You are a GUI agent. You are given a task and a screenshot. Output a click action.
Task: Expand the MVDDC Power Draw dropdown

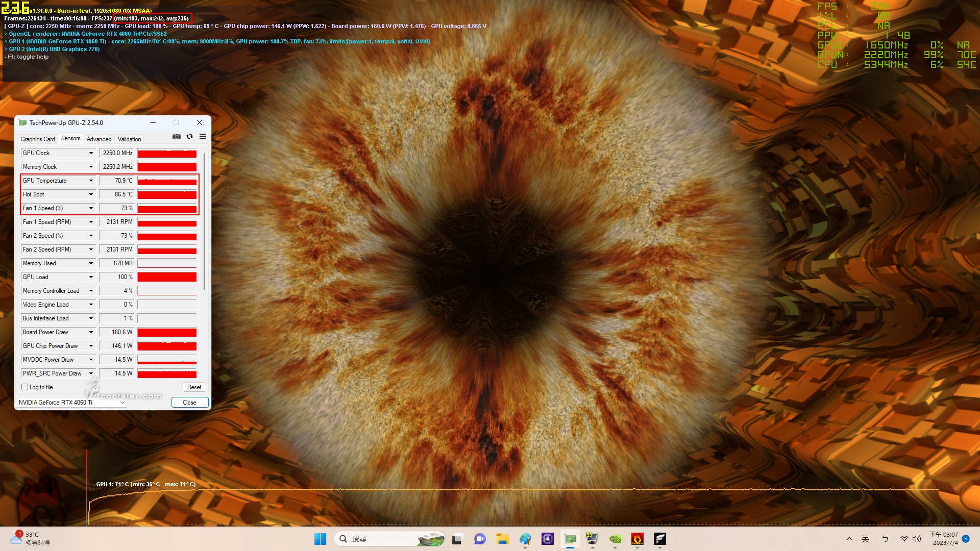(91, 360)
